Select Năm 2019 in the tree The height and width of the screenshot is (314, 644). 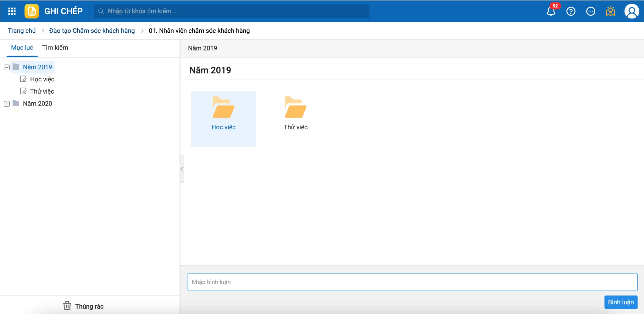(x=37, y=67)
